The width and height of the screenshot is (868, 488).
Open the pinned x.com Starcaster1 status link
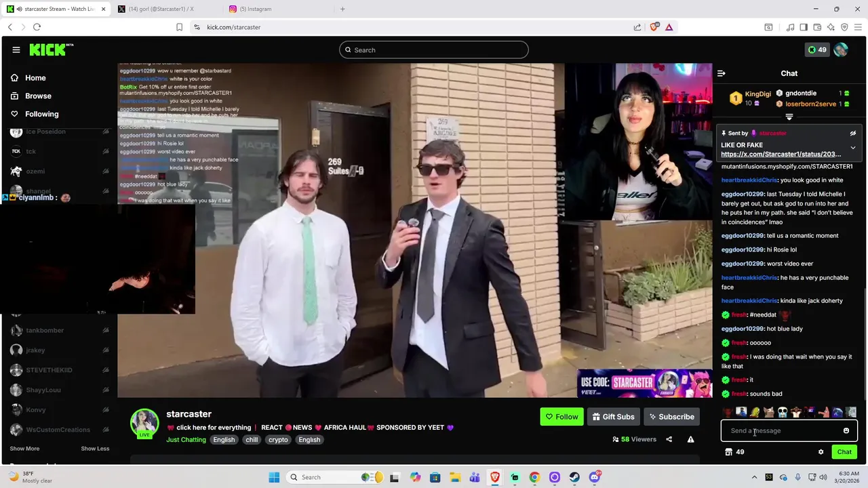781,155
